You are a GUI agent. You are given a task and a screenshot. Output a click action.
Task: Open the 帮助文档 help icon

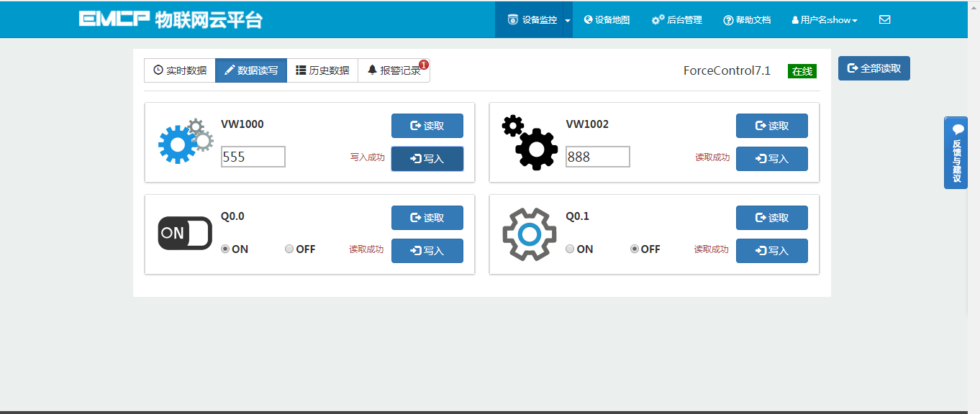[727, 19]
